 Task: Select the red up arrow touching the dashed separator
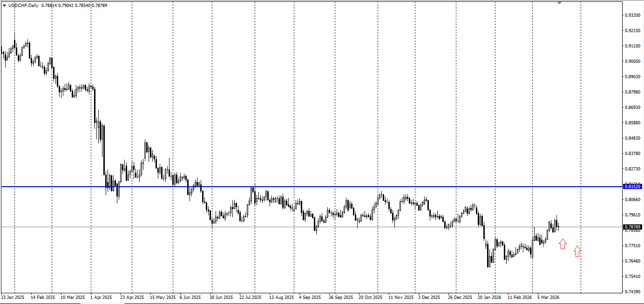point(577,251)
